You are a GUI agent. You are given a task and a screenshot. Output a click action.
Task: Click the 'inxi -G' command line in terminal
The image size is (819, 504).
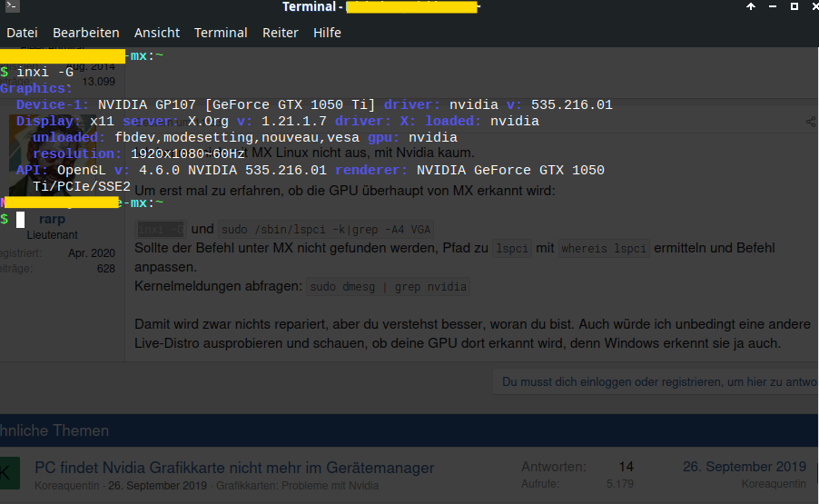point(44,72)
